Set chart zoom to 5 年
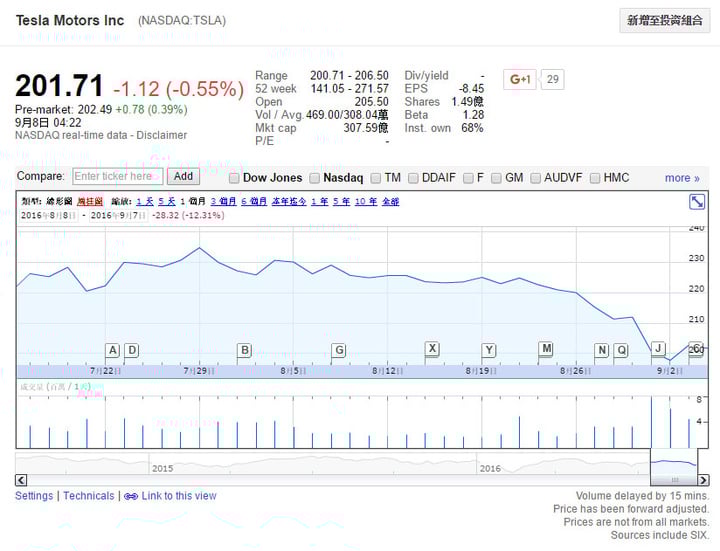The height and width of the screenshot is (551, 720). coord(342,201)
